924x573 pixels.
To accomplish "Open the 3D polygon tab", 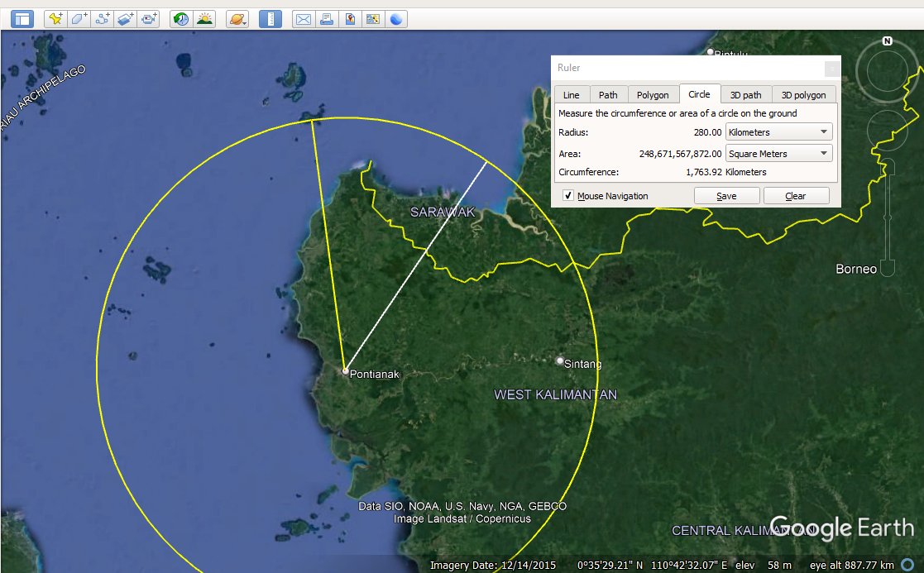I will (x=804, y=95).
